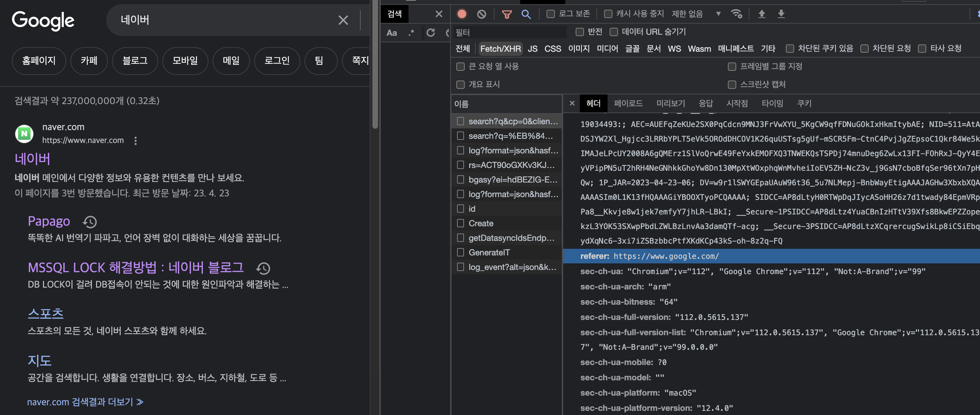Select the JS resource type filter
Screen dimensions: 980x415
532,49
